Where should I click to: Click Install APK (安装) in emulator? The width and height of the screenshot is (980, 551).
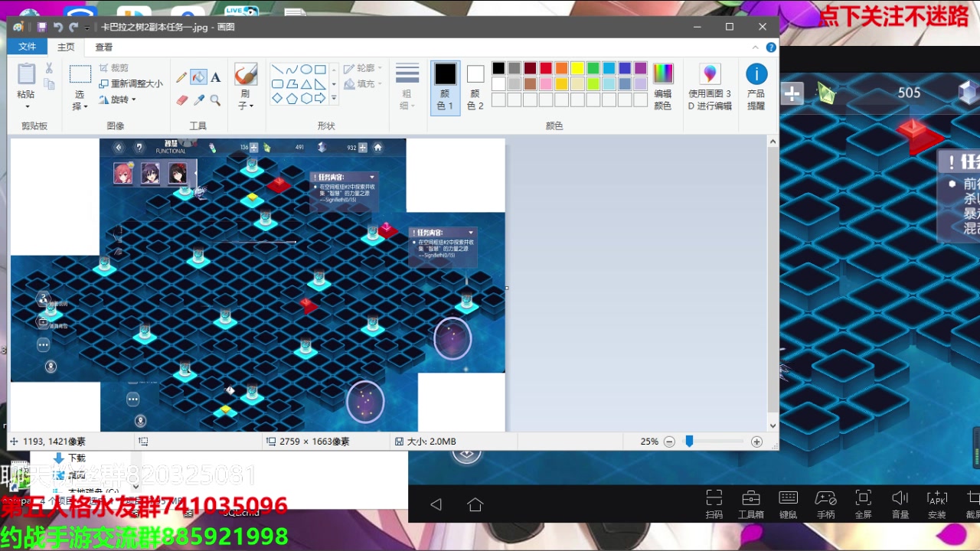point(937,504)
